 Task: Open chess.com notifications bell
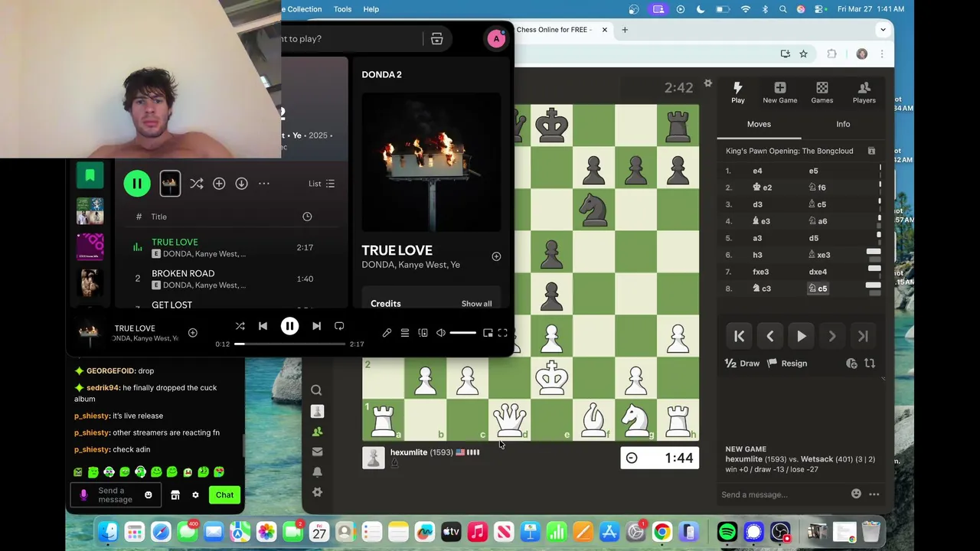[x=317, y=472]
